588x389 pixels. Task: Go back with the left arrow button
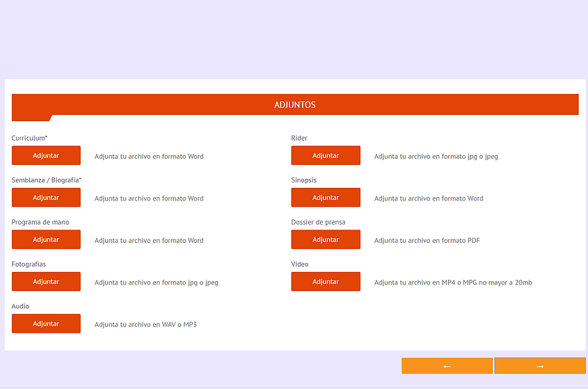[447, 366]
